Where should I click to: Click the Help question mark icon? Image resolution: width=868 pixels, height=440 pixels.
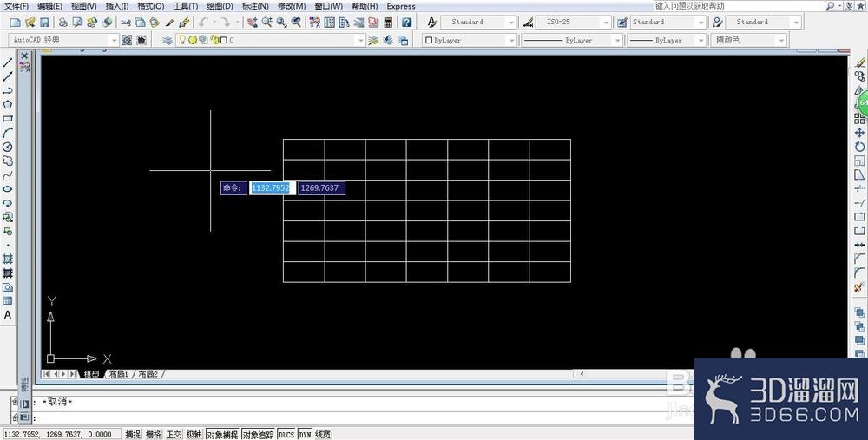[407, 23]
